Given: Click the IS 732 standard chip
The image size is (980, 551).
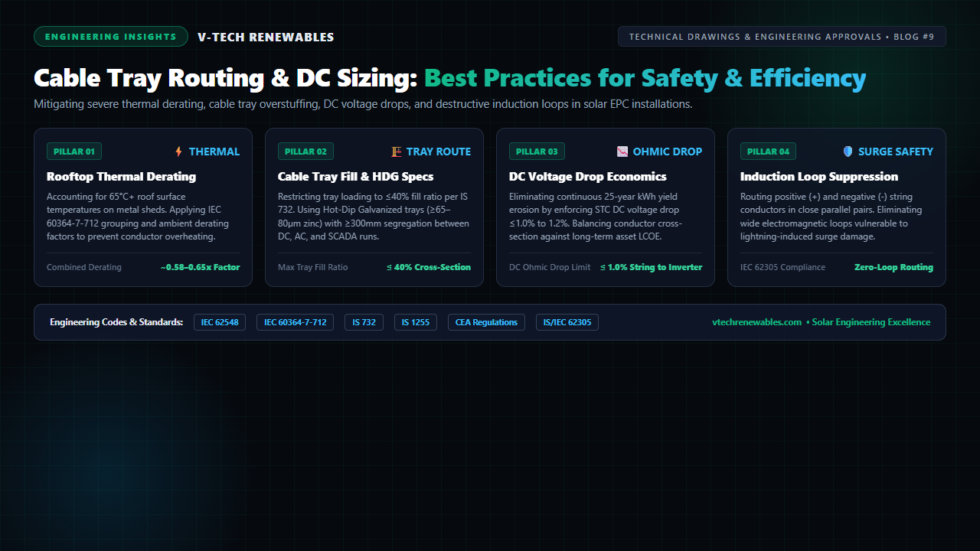Looking at the screenshot, I should (x=364, y=322).
